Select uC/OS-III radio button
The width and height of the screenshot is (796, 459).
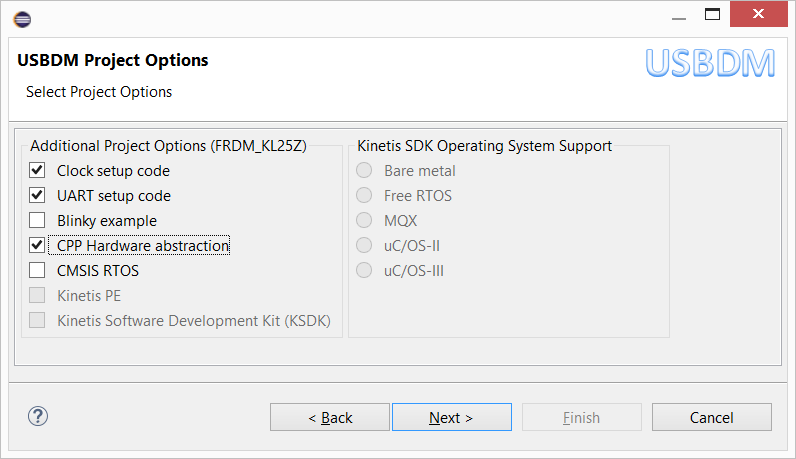coord(365,271)
